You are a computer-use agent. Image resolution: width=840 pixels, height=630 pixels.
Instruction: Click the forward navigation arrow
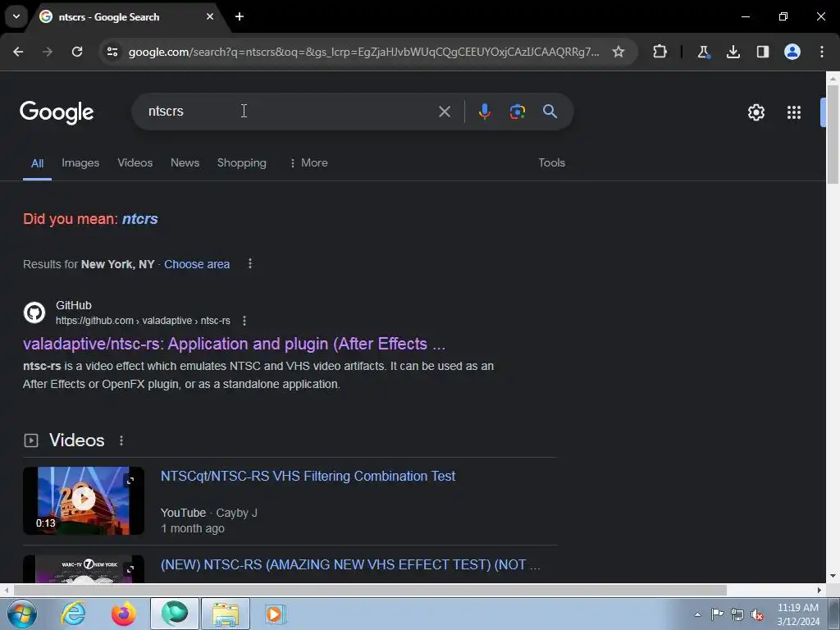pyautogui.click(x=48, y=52)
